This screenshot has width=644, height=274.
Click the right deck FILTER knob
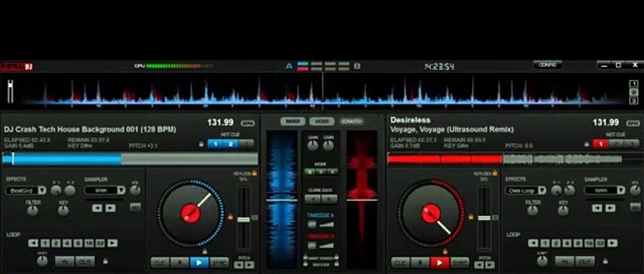pos(533,210)
